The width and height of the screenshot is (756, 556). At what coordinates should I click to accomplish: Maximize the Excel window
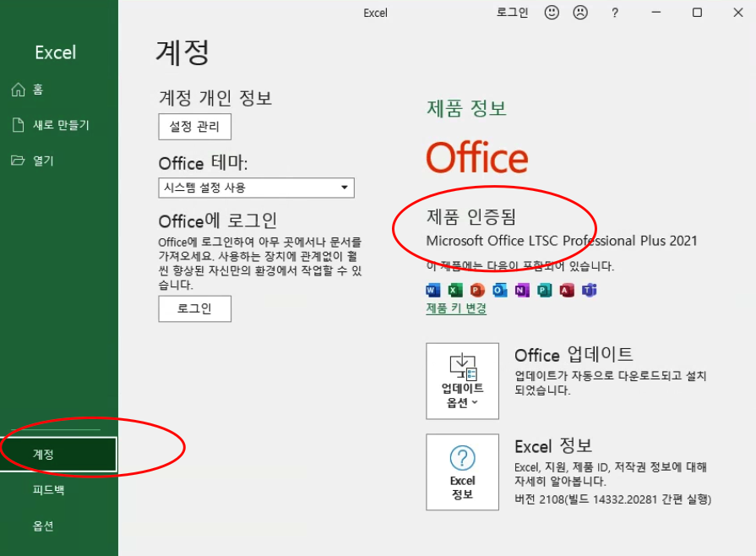click(697, 13)
